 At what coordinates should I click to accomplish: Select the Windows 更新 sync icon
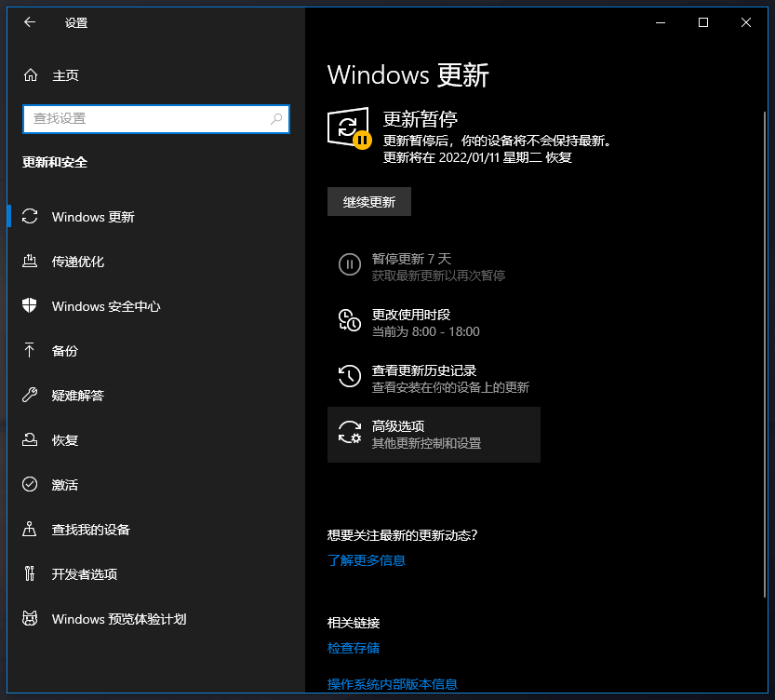(30, 217)
